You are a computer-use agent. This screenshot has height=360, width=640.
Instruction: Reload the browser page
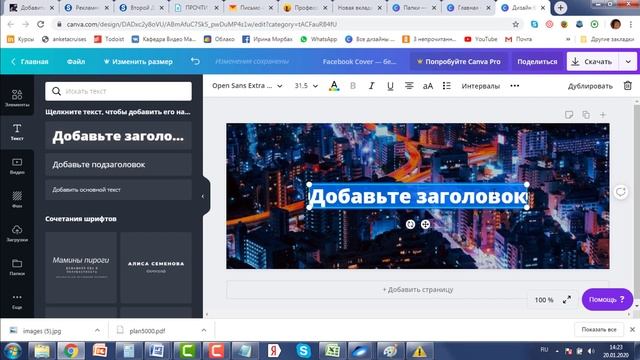click(40, 24)
